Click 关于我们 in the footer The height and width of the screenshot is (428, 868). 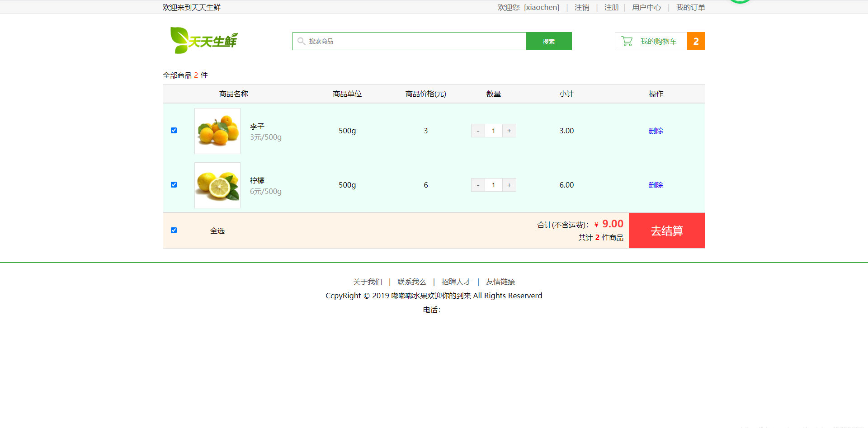pos(368,282)
